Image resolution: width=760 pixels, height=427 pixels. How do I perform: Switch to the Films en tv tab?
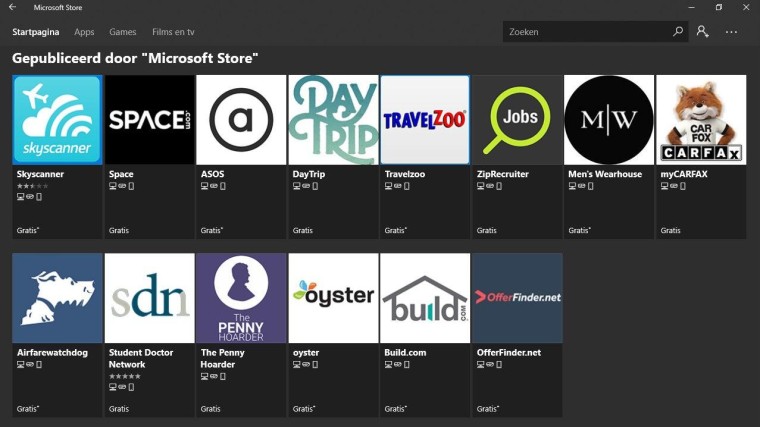[173, 32]
